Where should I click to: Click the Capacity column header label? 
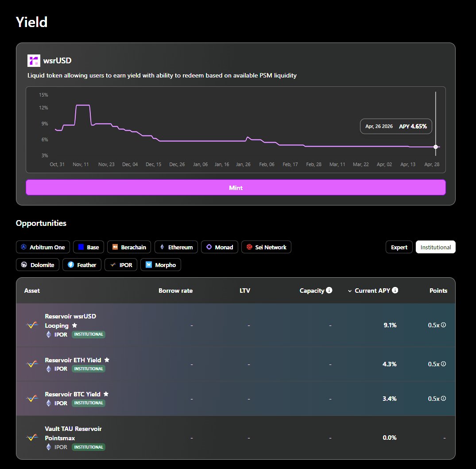pos(312,291)
